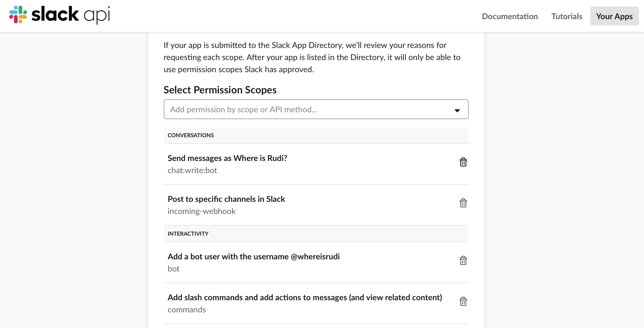This screenshot has width=644, height=328.
Task: Click the incoming-webhook scope name text
Action: tap(201, 211)
